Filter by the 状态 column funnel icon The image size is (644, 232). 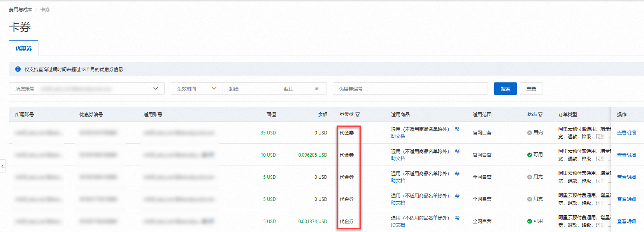pos(540,114)
